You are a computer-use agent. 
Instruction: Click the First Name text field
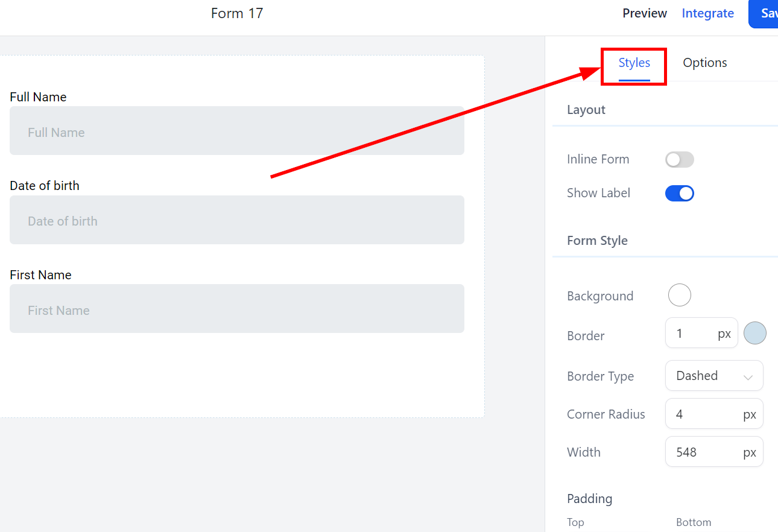[236, 309]
